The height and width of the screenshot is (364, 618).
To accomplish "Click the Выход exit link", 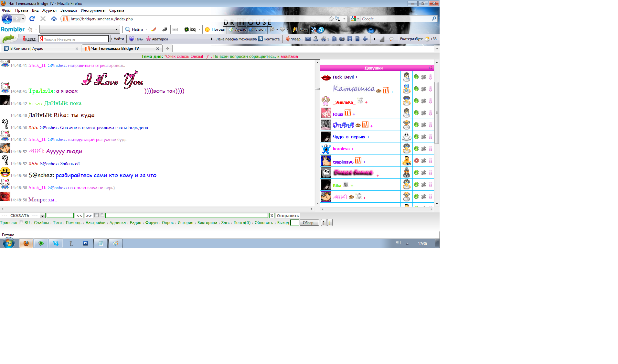I will [x=283, y=223].
